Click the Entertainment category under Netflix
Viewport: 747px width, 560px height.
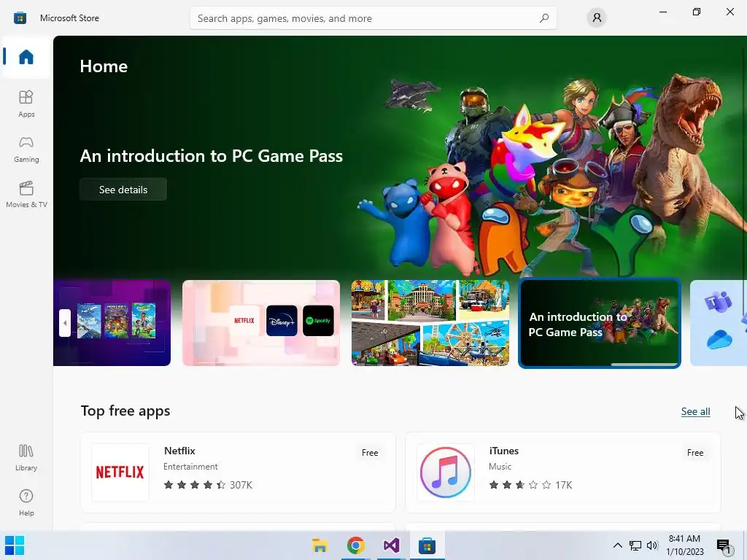[x=190, y=467]
